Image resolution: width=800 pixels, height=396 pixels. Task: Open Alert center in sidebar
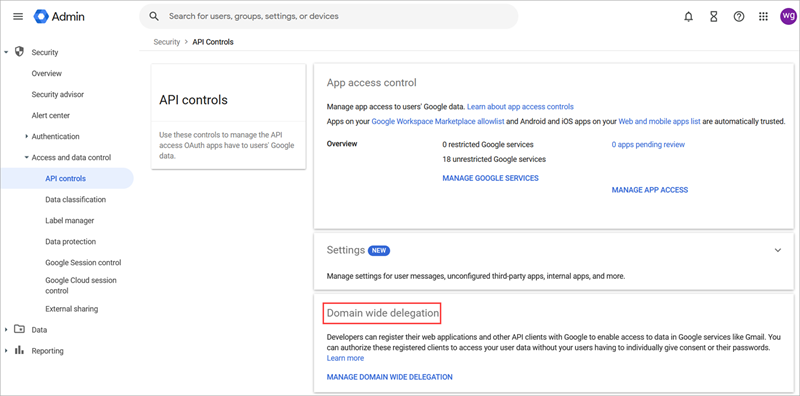51,115
